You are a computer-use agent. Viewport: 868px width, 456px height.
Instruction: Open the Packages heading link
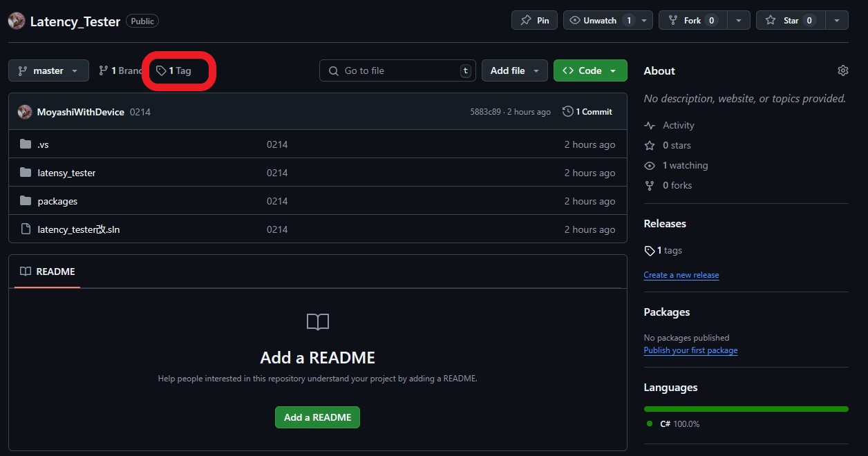point(667,312)
